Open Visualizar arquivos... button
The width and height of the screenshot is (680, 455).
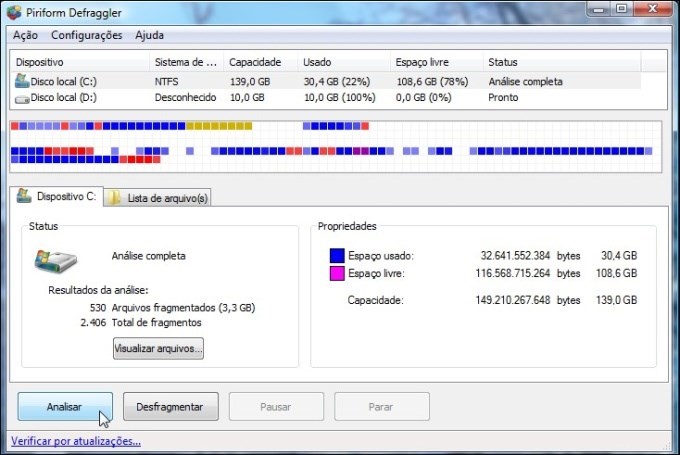pos(158,348)
